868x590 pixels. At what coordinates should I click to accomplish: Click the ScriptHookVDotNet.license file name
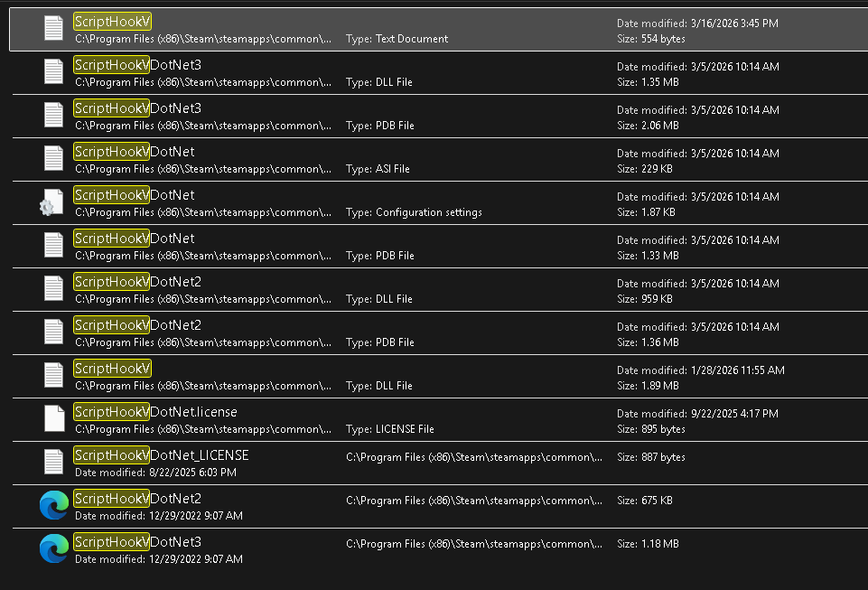point(155,412)
